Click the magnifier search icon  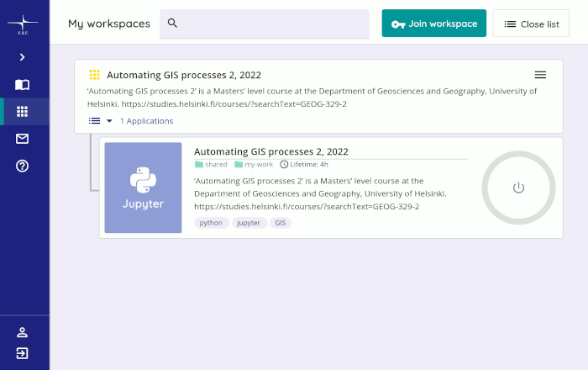click(x=172, y=24)
